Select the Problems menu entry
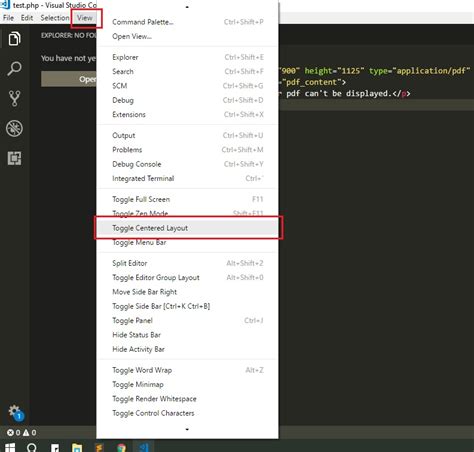This screenshot has width=474, height=452. (187, 150)
